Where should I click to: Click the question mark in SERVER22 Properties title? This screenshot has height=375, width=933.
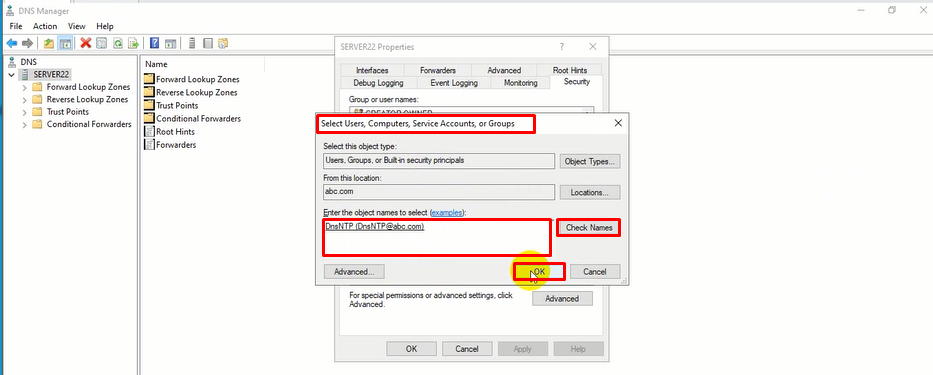562,46
